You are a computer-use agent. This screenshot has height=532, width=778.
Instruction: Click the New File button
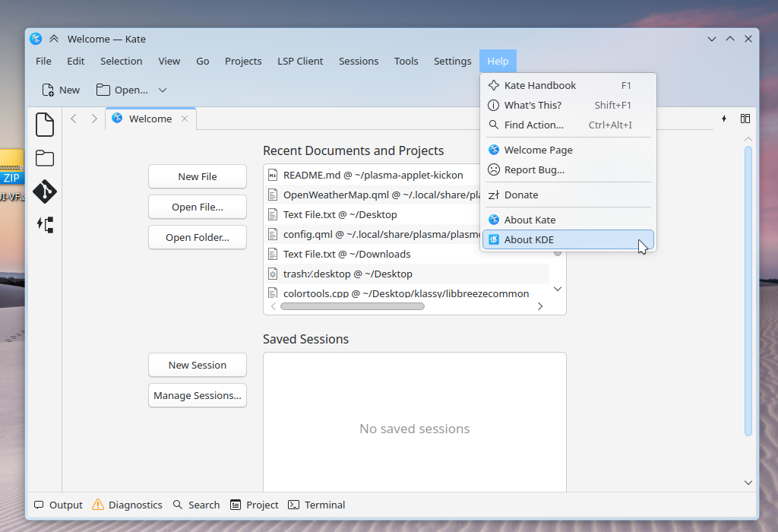tap(198, 176)
